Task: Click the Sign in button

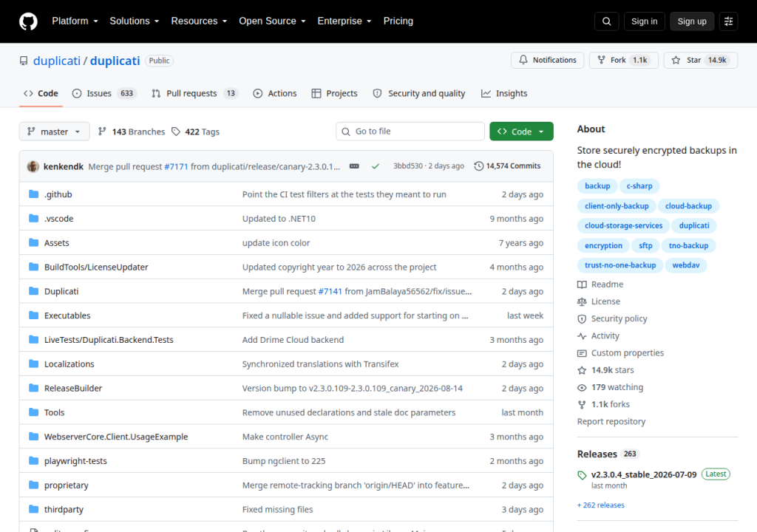Action: [x=644, y=21]
